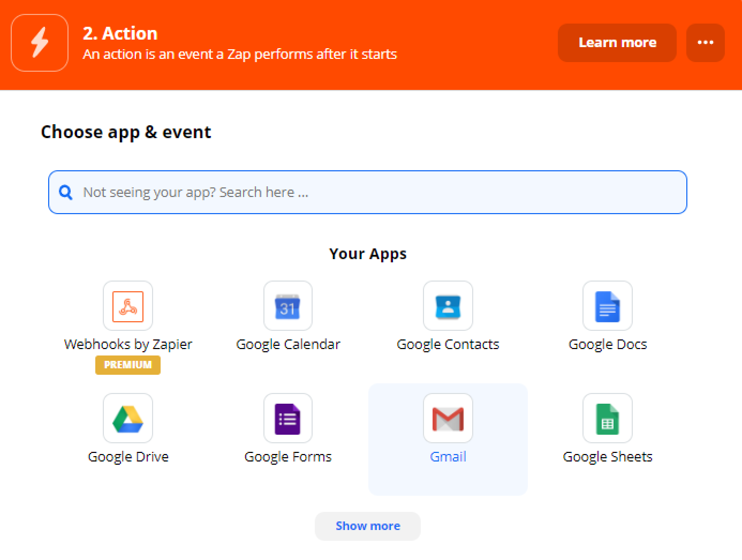The image size is (742, 560).
Task: Click the Gmail label text
Action: coord(448,457)
